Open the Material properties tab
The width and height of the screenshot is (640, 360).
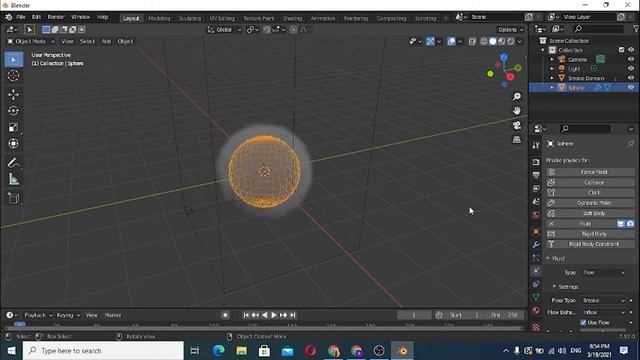point(536,310)
